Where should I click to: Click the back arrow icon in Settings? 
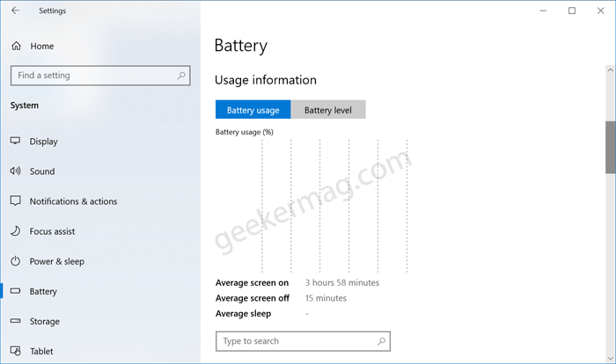coord(15,11)
